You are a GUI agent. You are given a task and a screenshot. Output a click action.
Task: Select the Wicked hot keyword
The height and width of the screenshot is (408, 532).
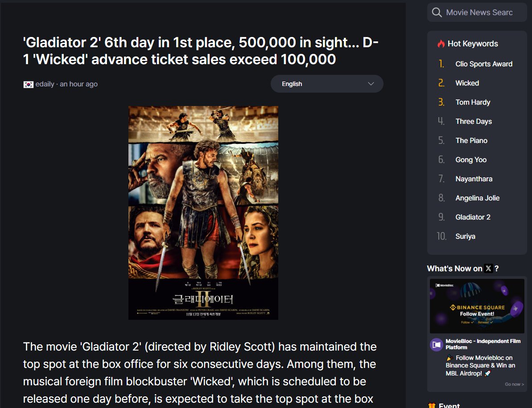pyautogui.click(x=467, y=83)
